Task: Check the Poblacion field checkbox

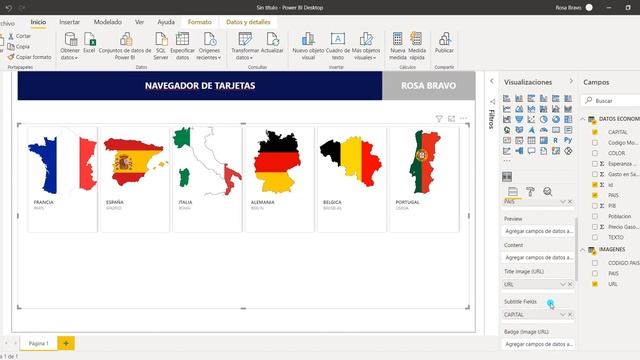Action: click(595, 216)
